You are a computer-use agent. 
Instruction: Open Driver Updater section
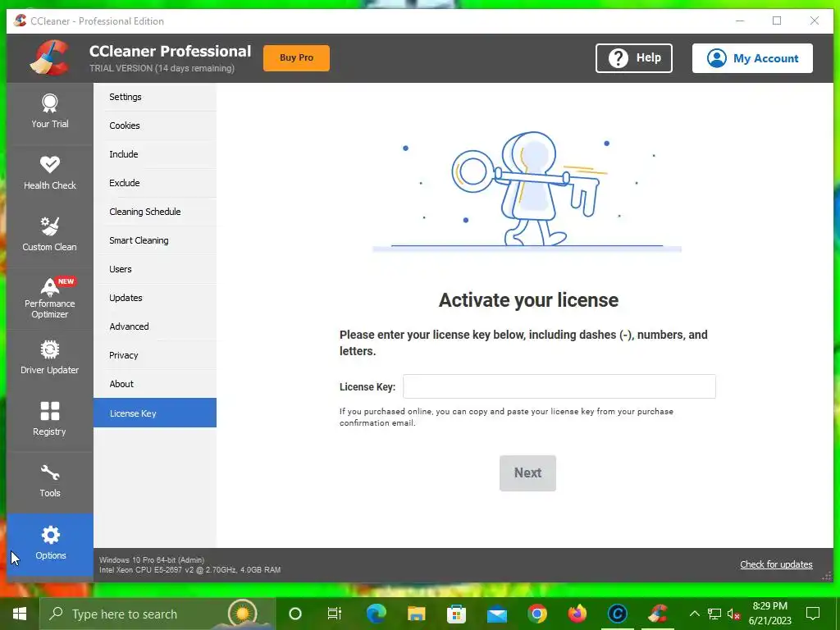point(50,359)
